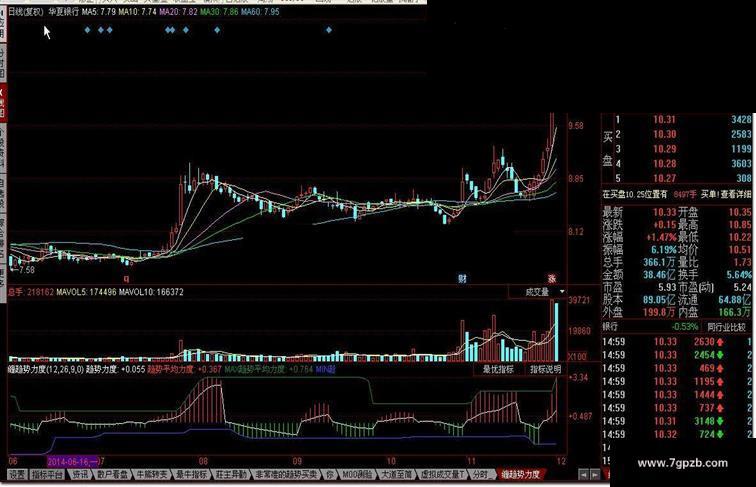Click the 最新 price value 10.33
Image resolution: width=756 pixels, height=487 pixels.
tap(664, 212)
